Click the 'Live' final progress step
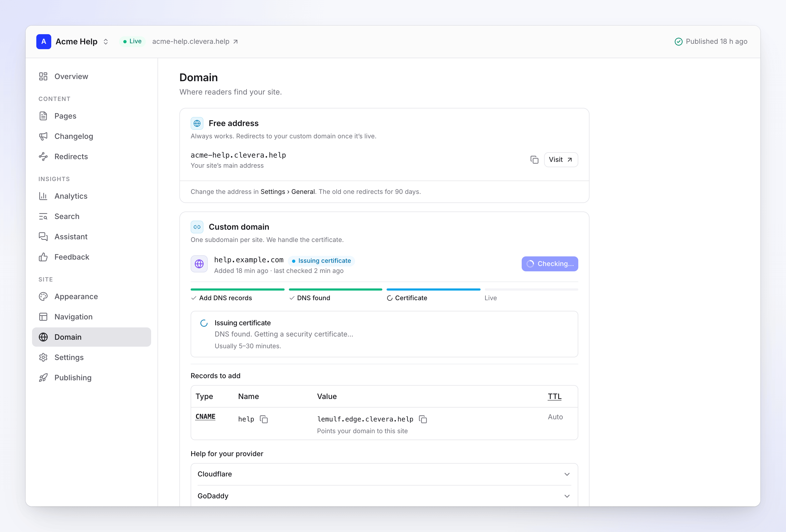Viewport: 786px width, 532px height. coord(531,295)
